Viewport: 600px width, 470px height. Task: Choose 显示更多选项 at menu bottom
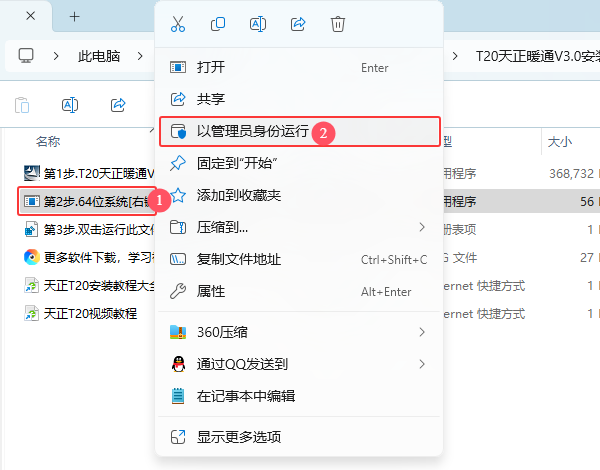tap(299, 437)
